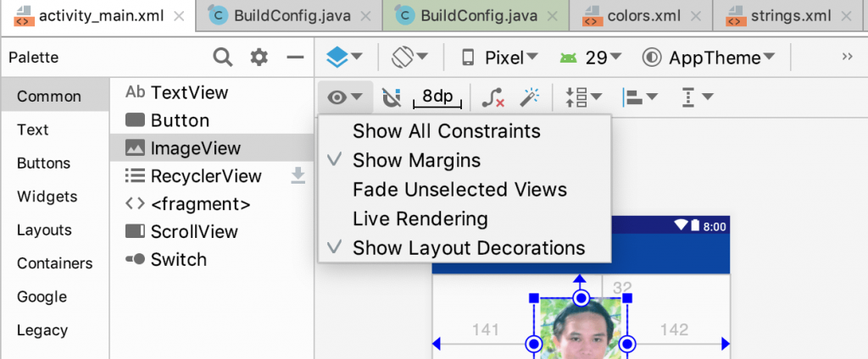Click the infer constraints magic wand

point(530,97)
